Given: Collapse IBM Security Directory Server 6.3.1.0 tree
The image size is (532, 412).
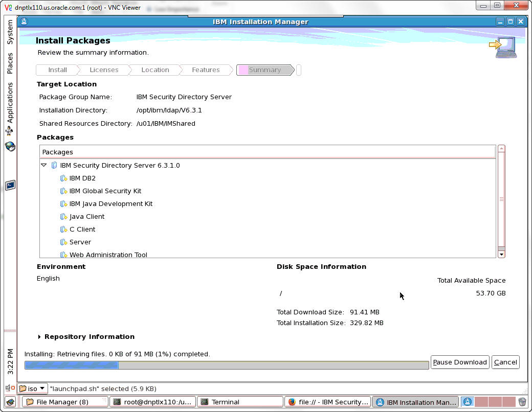Looking at the screenshot, I should [x=44, y=166].
